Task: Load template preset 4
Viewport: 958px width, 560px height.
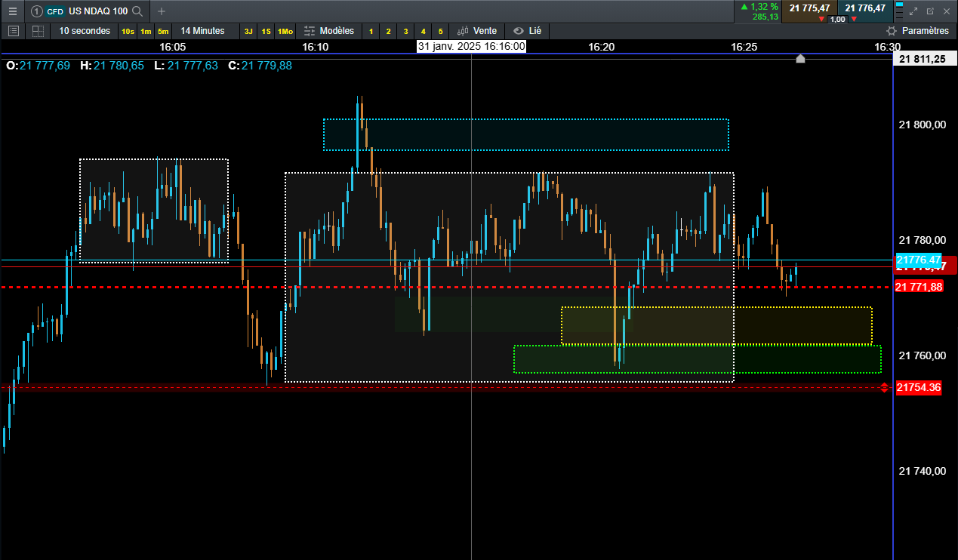Action: pos(423,31)
